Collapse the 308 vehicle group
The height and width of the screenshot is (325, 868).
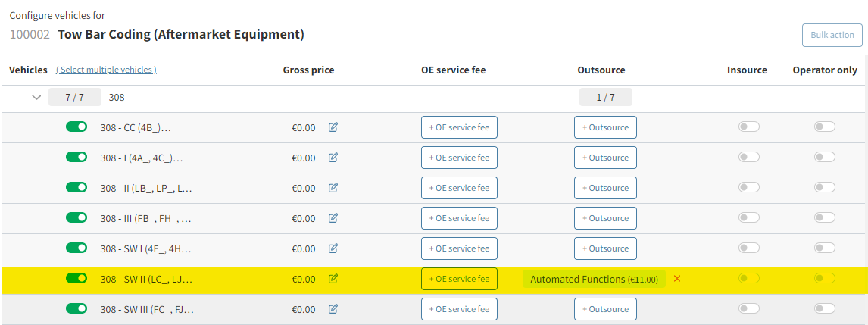tap(36, 97)
